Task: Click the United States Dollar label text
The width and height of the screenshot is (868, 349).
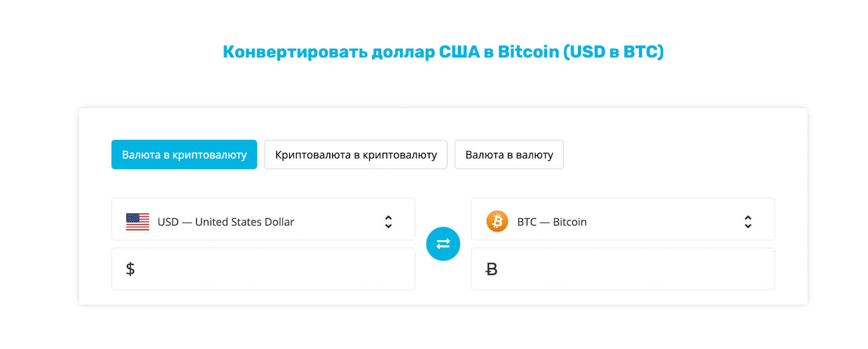Action: tap(245, 222)
